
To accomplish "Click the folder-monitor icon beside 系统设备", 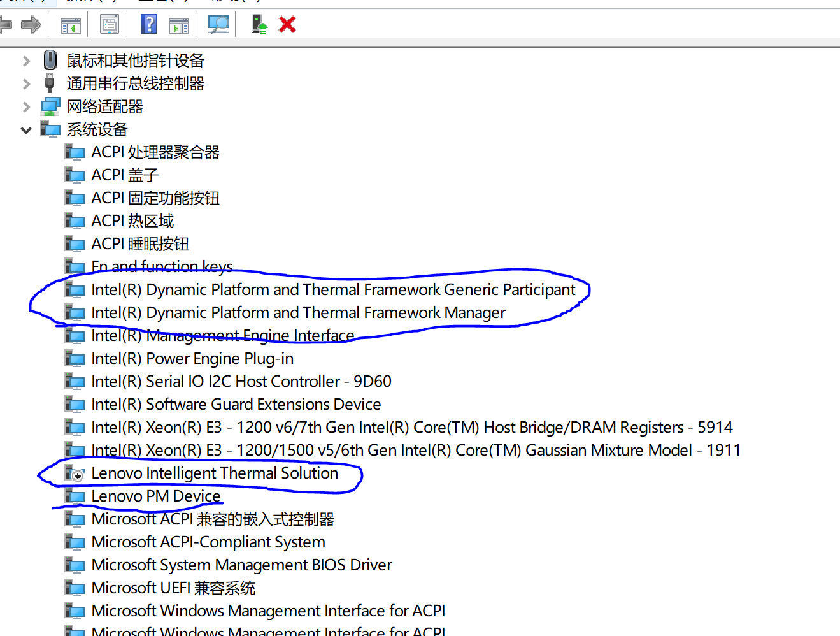I will point(50,129).
